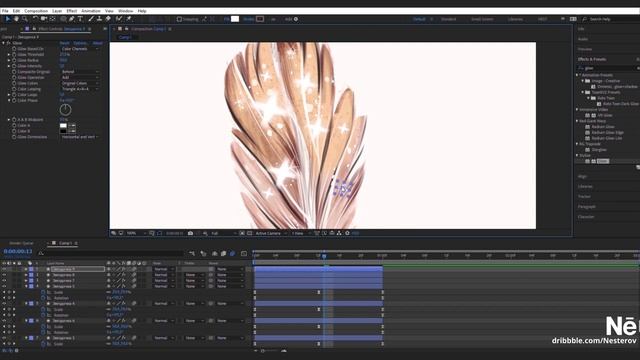This screenshot has width=640, height=360.
Task: Open Glow Dimensions Horizontal and Vertical dropdown
Action: click(80, 137)
